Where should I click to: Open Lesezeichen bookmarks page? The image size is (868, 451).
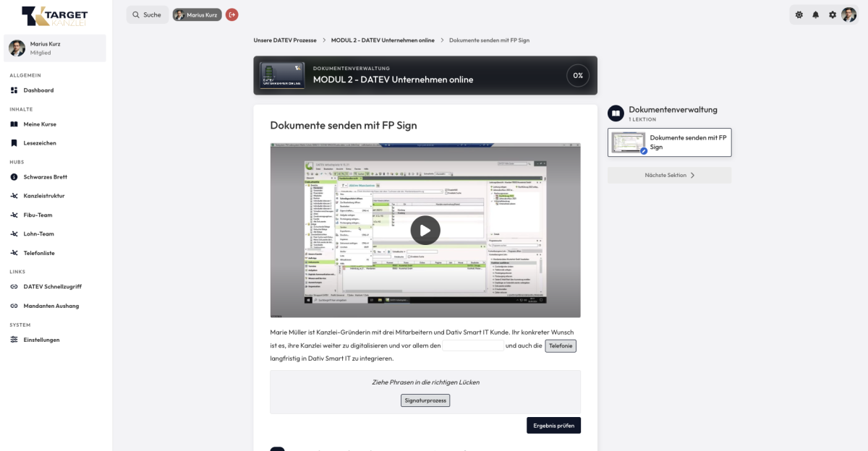click(40, 143)
